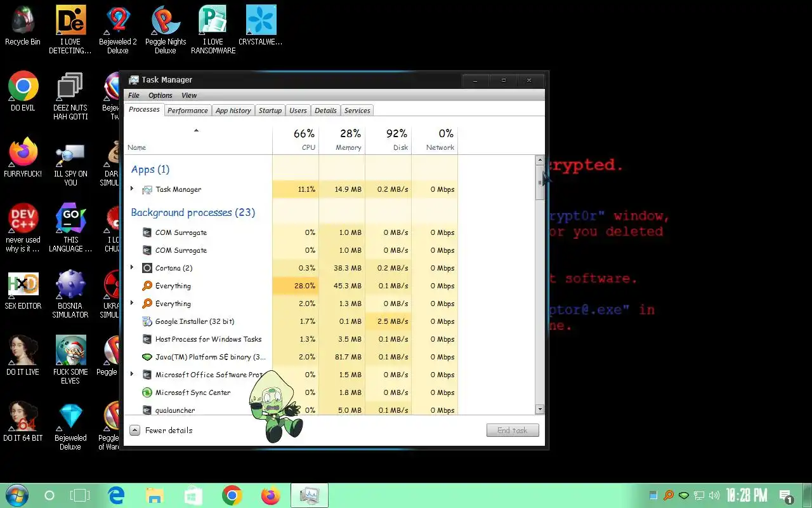This screenshot has width=812, height=508.
Task: Click the process list scrollbar thumb
Action: (x=540, y=182)
